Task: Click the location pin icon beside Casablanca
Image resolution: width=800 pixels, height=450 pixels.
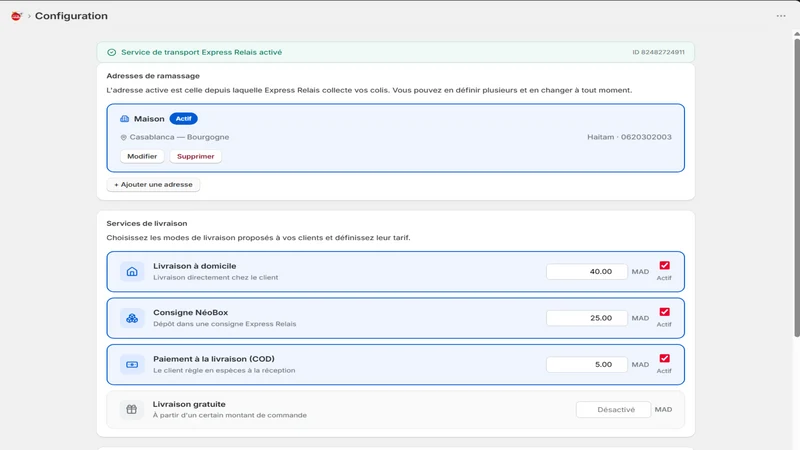Action: point(123,137)
